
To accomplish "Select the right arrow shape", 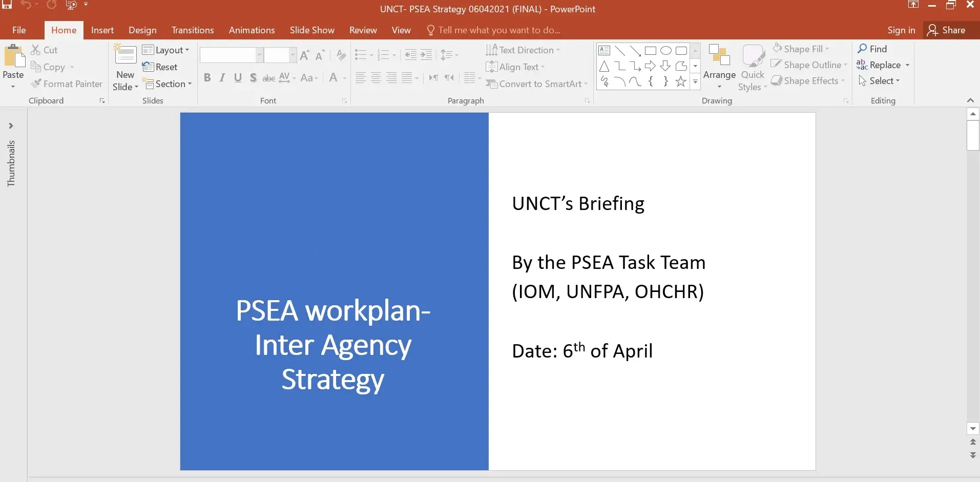I will tap(650, 66).
